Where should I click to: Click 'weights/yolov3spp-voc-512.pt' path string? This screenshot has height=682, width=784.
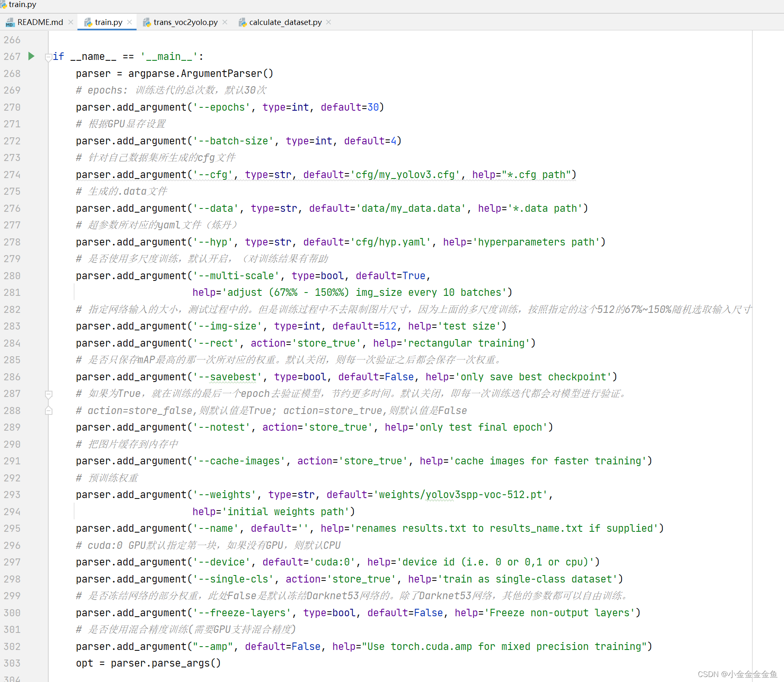(x=460, y=494)
